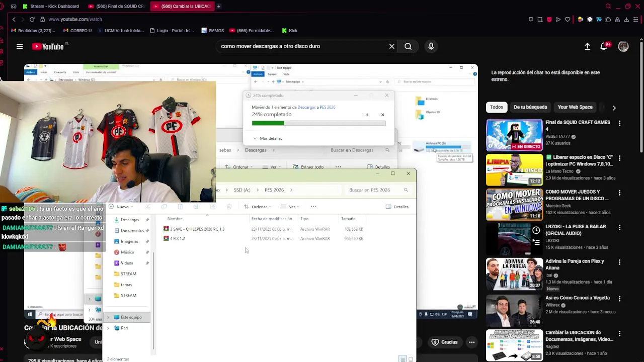Open the YouTube create upload icon

pos(587,46)
